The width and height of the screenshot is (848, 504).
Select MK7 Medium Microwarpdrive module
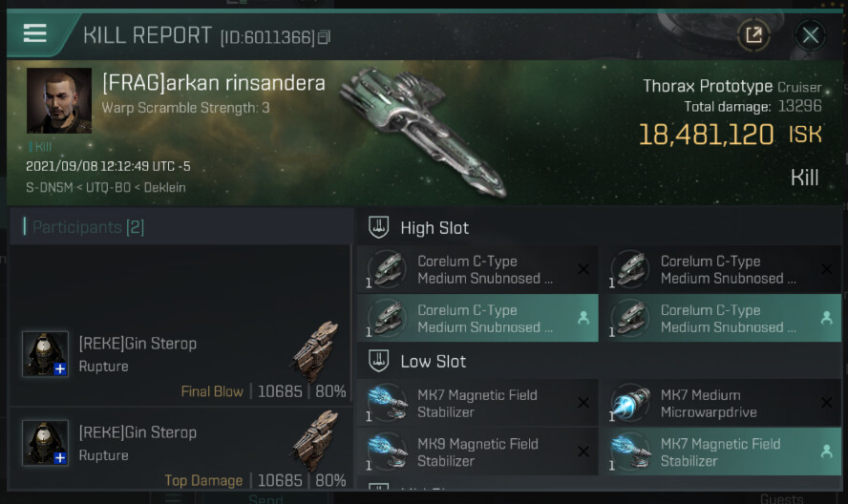click(x=721, y=404)
